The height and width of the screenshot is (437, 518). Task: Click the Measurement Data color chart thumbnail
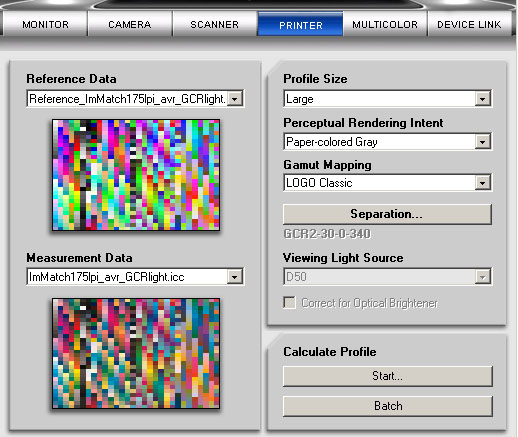point(136,353)
